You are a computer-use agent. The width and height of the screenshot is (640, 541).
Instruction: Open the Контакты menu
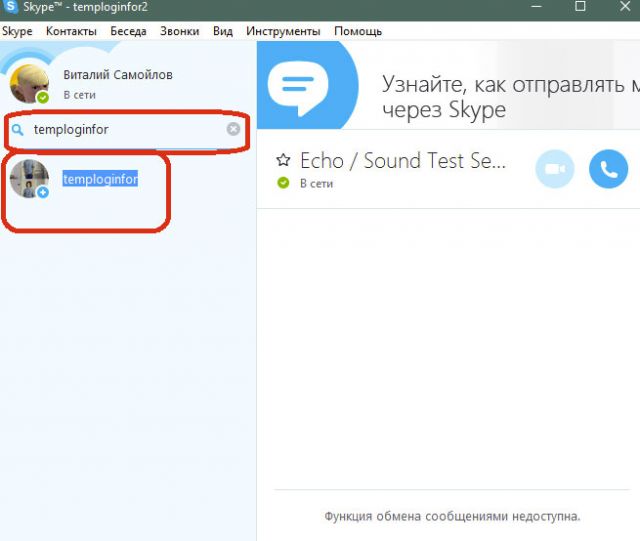(71, 31)
